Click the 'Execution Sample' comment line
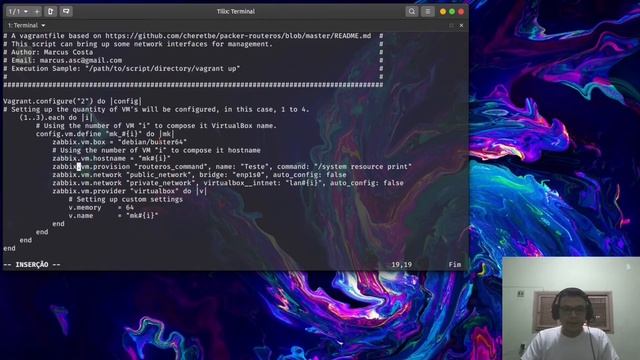Image resolution: width=640 pixels, height=360 pixels. tap(122, 69)
